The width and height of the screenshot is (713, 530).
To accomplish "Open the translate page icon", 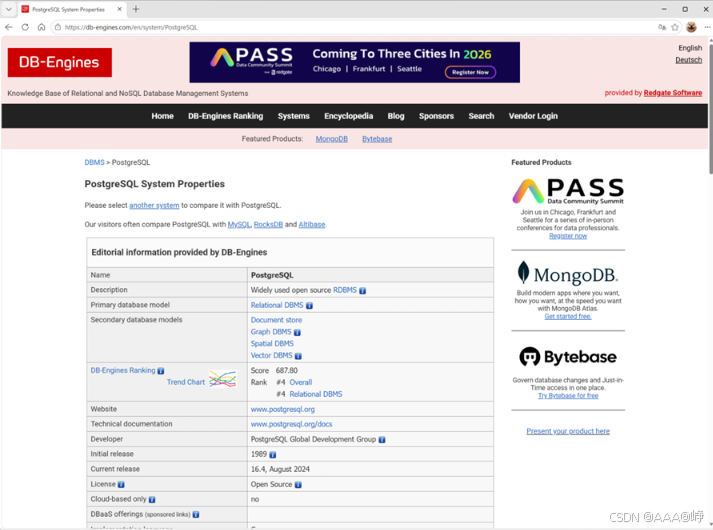I will (x=662, y=27).
